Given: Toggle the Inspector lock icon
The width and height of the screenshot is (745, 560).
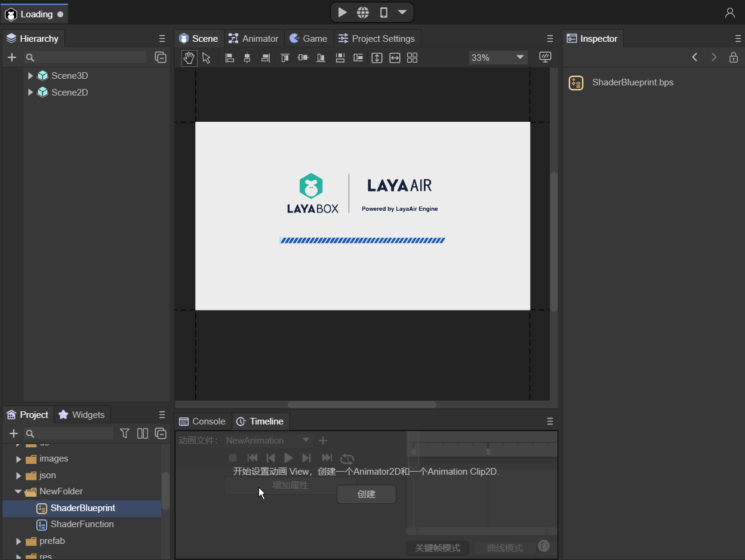Looking at the screenshot, I should [x=734, y=57].
